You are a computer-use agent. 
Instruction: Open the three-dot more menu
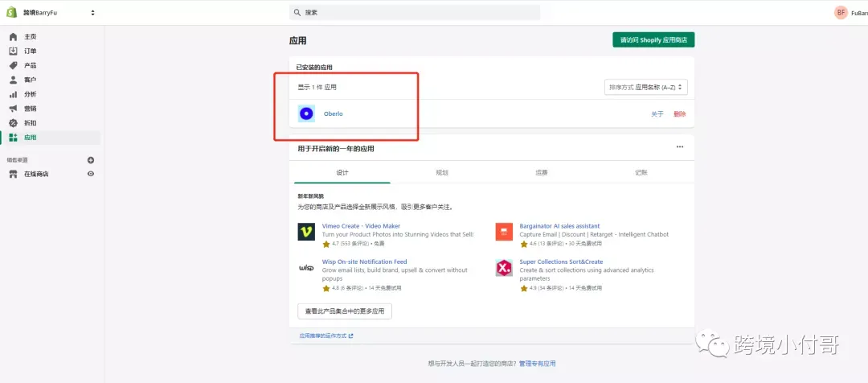coord(679,147)
